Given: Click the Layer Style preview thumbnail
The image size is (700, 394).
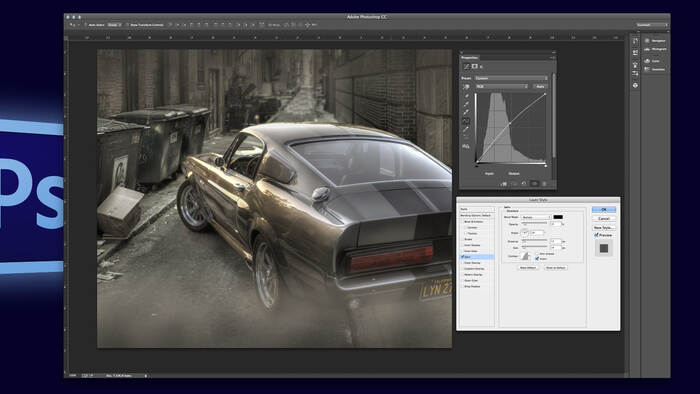Looking at the screenshot, I should [604, 248].
